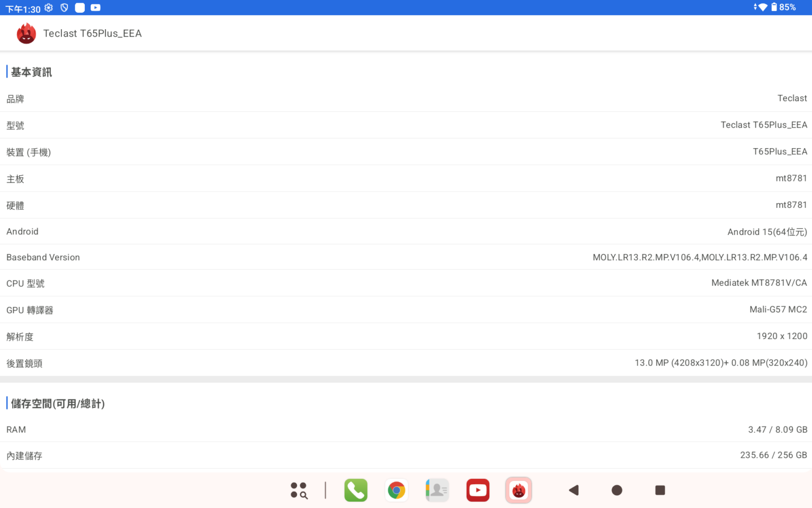Select the 後置鏡頭 label
This screenshot has height=508, width=812.
(x=24, y=364)
